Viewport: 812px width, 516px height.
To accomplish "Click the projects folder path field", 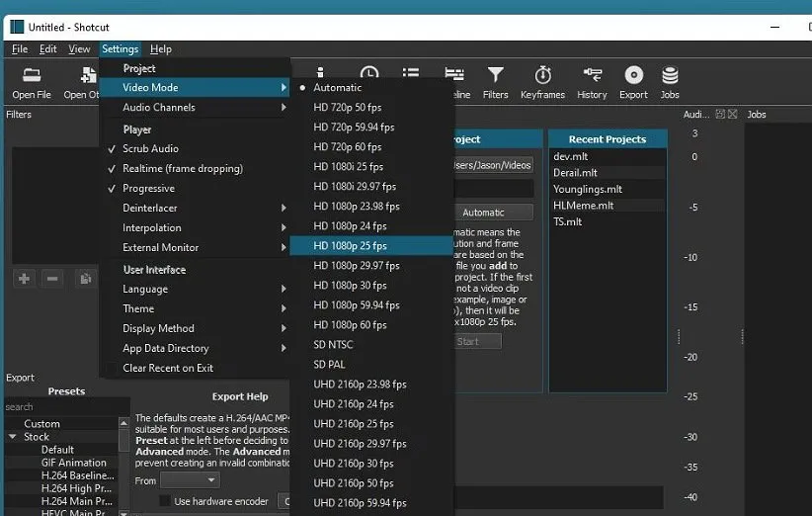I will coord(494,165).
